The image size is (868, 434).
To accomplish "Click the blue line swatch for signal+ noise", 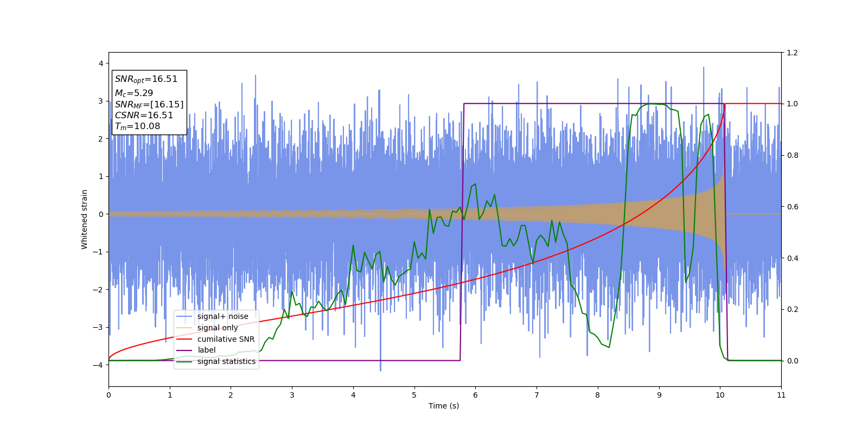I will click(184, 317).
